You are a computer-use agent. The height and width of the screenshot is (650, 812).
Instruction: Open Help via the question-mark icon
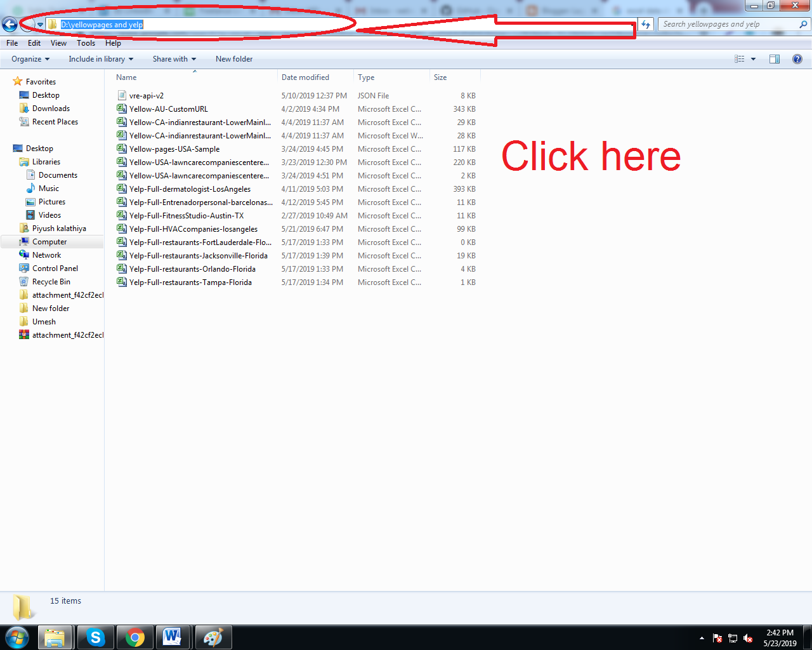click(797, 58)
